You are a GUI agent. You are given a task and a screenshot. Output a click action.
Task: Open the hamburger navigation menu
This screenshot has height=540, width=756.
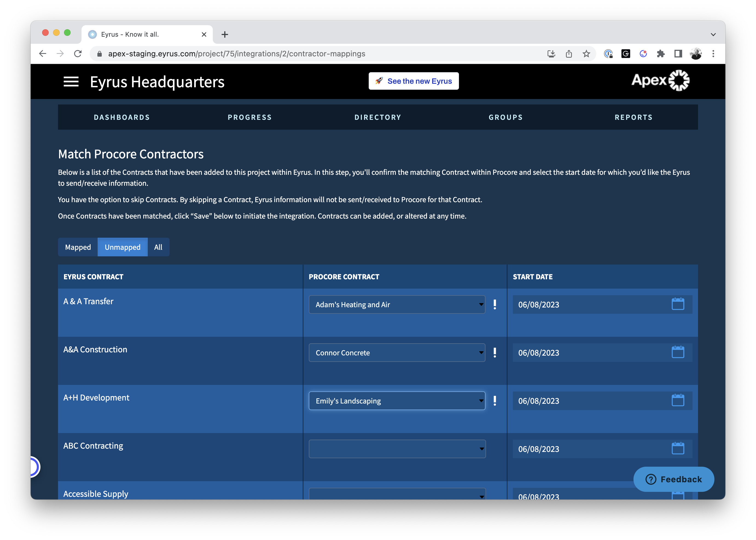point(71,82)
